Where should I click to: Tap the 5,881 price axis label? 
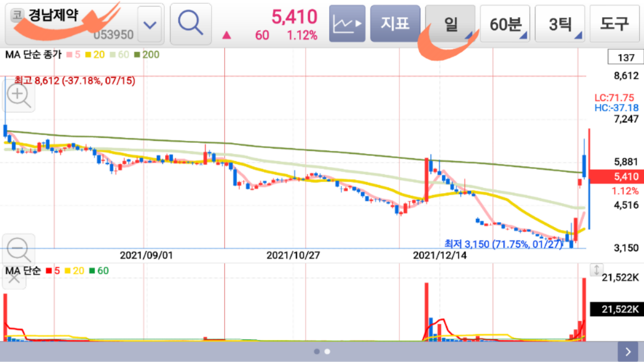tap(626, 162)
